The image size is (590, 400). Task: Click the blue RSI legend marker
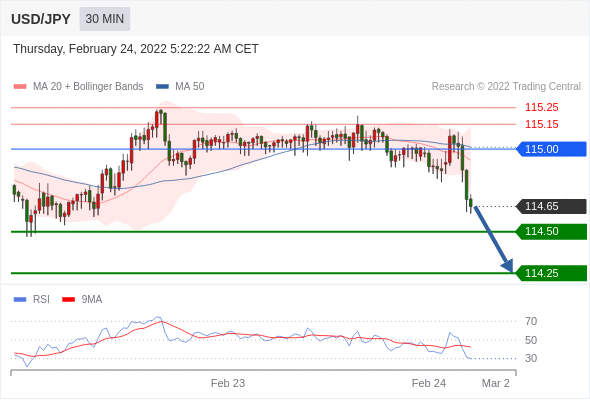point(20,300)
